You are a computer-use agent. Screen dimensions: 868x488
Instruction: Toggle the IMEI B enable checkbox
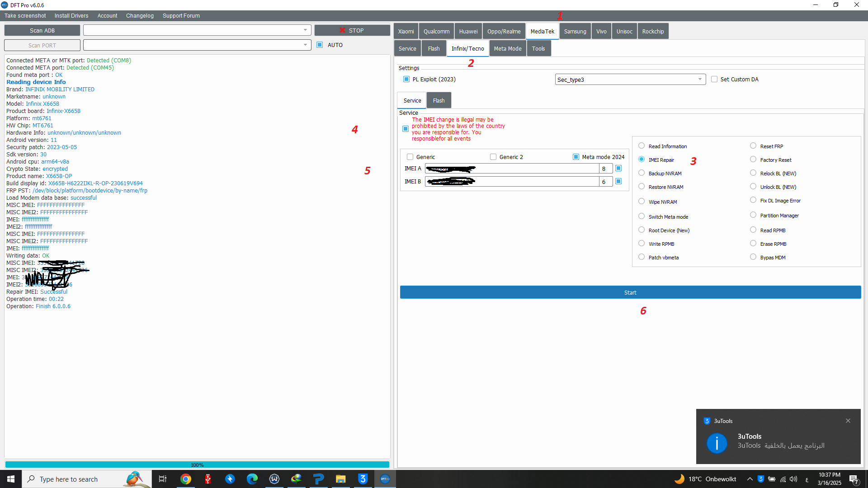tap(618, 181)
